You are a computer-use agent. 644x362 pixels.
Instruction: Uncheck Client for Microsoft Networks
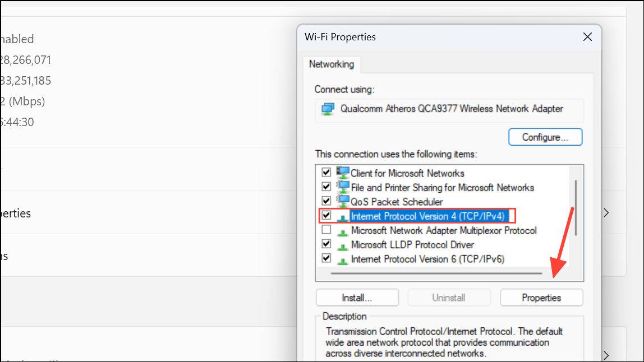[x=326, y=172]
